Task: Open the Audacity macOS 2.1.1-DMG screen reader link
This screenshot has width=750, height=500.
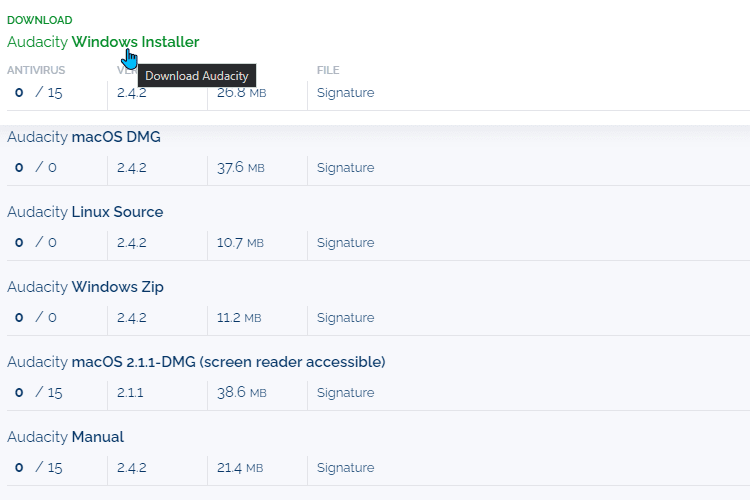Action: point(196,362)
